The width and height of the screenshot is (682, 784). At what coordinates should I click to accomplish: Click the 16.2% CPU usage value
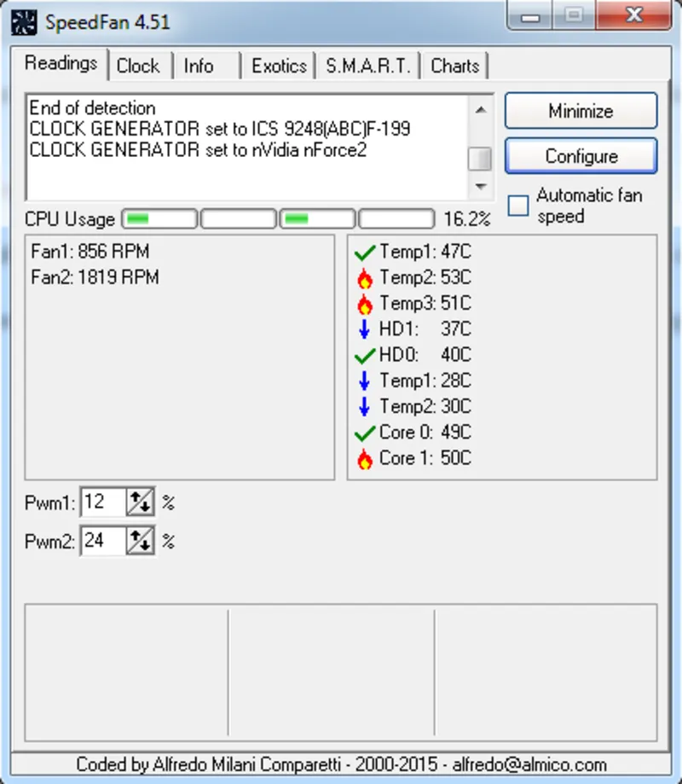click(467, 219)
